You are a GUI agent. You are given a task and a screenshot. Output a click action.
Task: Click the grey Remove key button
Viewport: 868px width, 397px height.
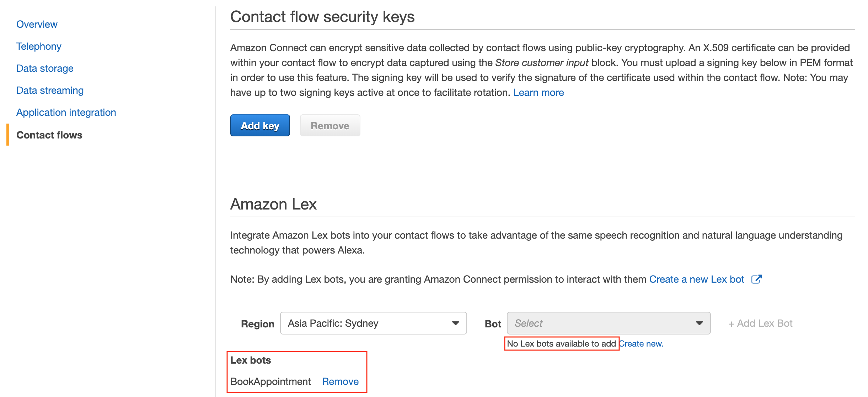(330, 126)
